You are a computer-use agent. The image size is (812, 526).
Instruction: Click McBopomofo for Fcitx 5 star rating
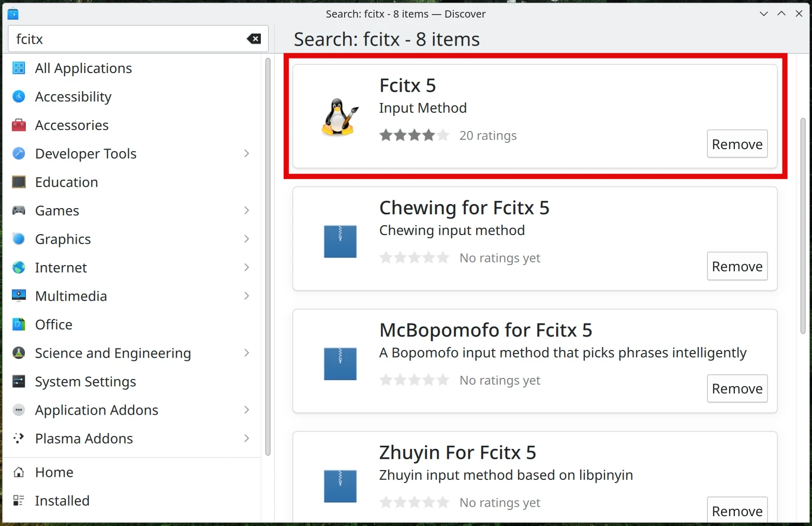pyautogui.click(x=414, y=381)
